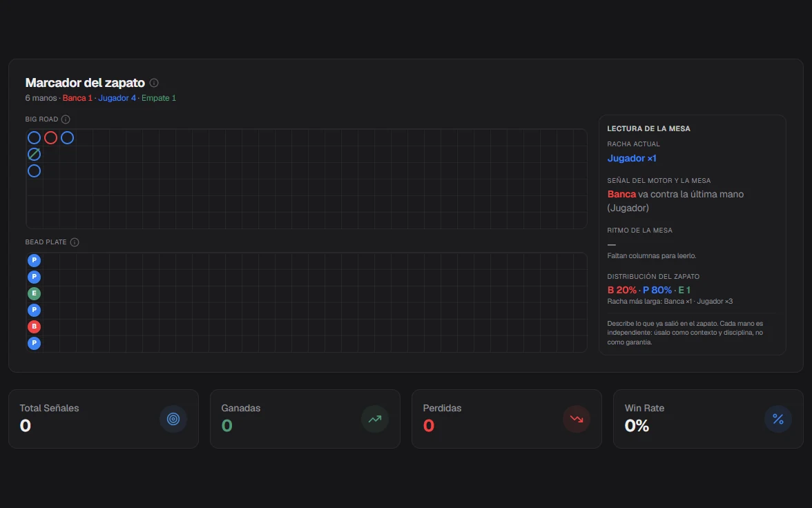Click the SEÑAL DEL MOTOR Y LA MESA label

click(x=659, y=181)
